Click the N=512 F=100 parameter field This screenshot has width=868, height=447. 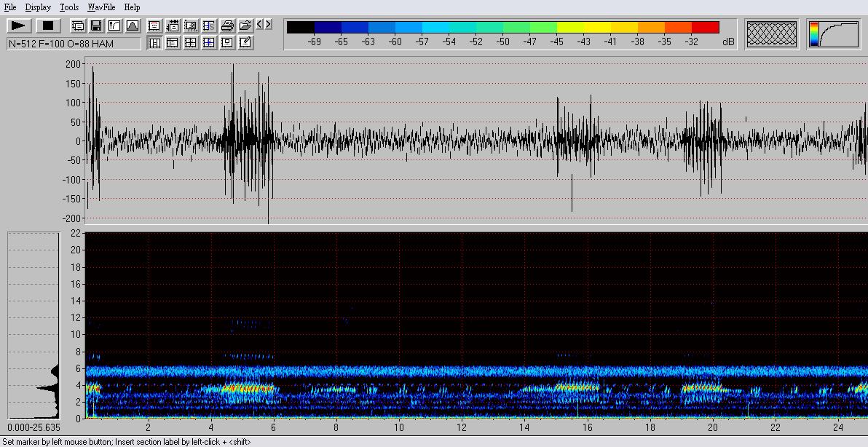[74, 44]
